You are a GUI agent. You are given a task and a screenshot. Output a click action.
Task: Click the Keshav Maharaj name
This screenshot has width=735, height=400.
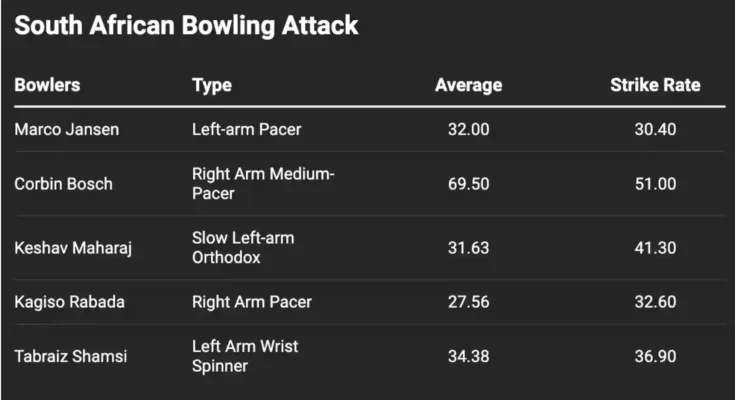73,248
